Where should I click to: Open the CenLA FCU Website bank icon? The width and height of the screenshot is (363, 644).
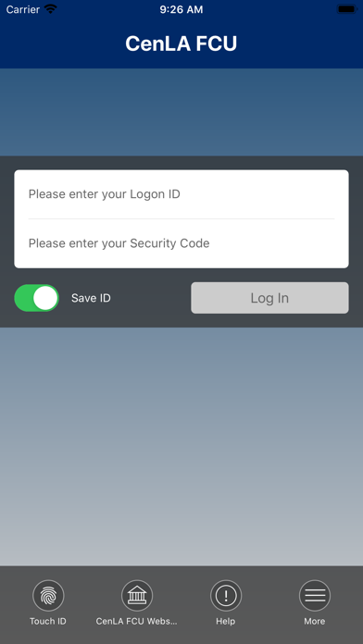click(137, 596)
